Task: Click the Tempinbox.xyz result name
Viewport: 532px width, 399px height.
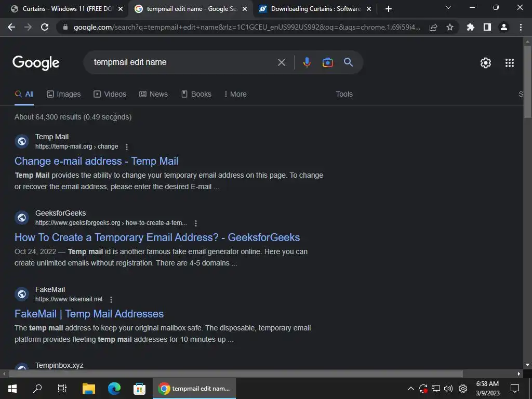Action: 59,365
